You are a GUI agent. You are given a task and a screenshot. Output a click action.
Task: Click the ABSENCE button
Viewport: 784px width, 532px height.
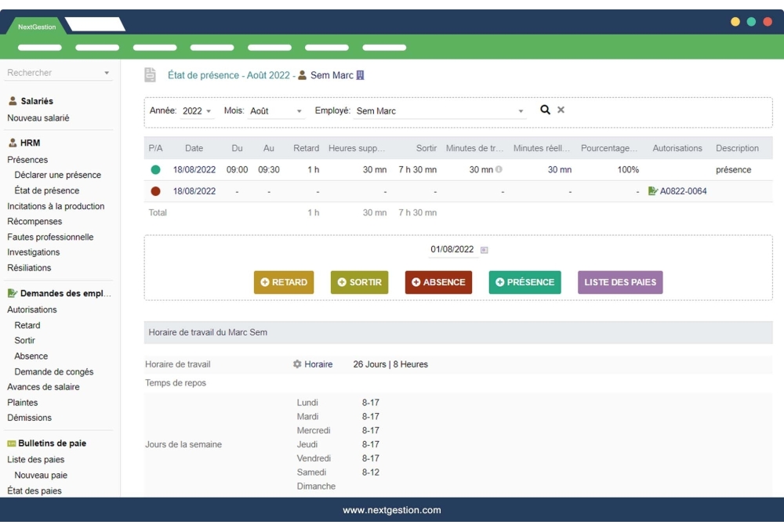pos(438,281)
